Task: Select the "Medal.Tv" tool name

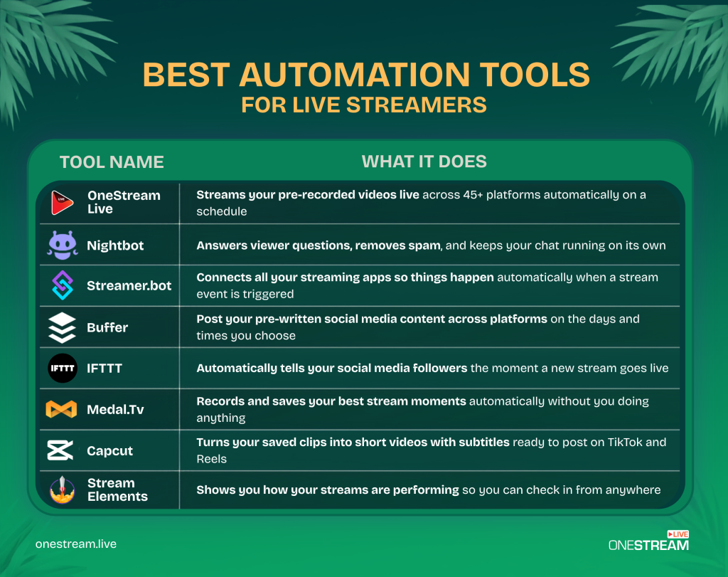Action: point(115,409)
